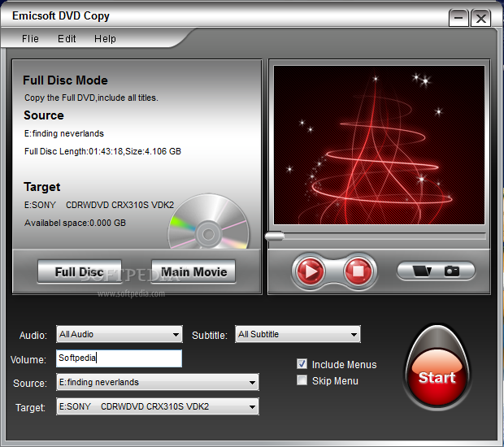
Task: Stop the preview playback
Action: (358, 271)
